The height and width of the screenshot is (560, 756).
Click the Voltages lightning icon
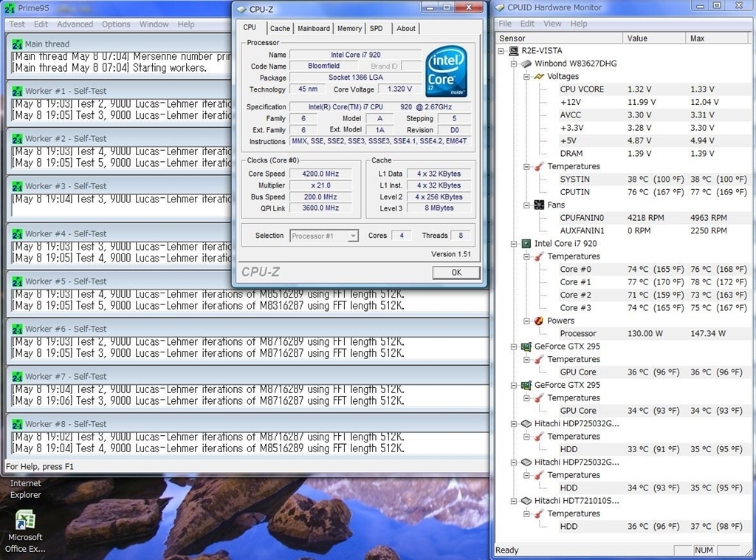539,76
